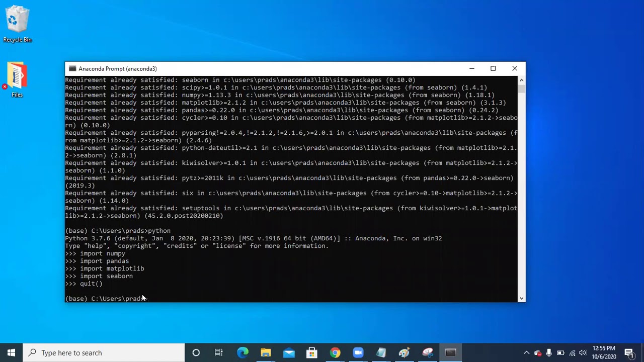Click the 'import seaborn' line
Screen dimensions: 644x362
coord(99,276)
